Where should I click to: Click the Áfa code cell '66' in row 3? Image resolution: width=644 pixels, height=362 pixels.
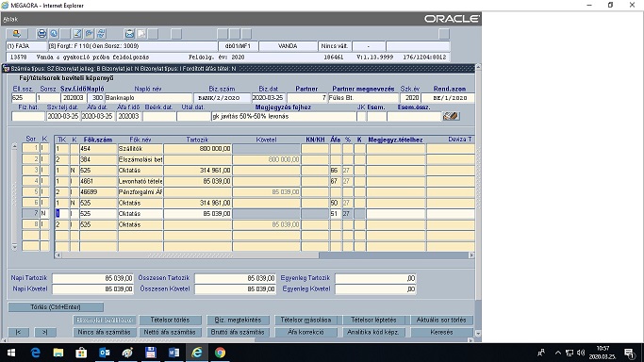[336, 171]
